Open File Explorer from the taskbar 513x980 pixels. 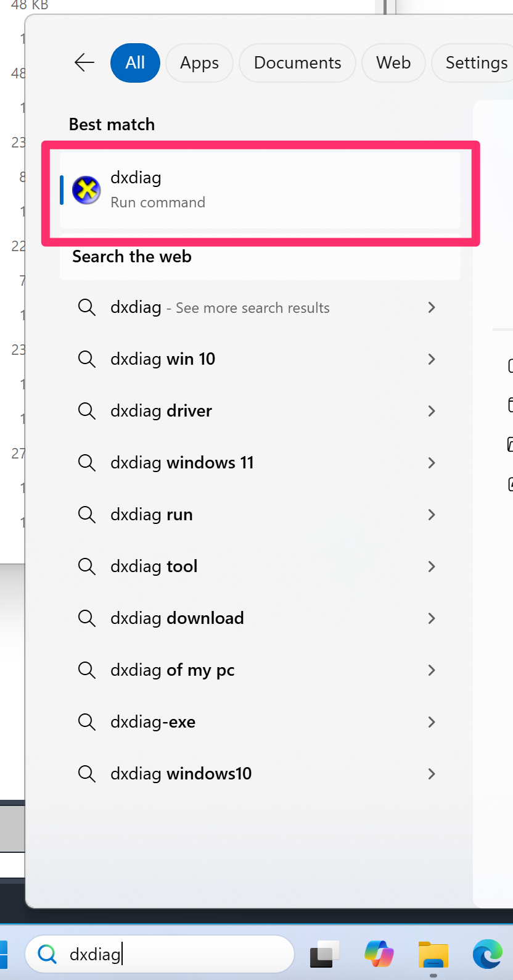(x=433, y=954)
